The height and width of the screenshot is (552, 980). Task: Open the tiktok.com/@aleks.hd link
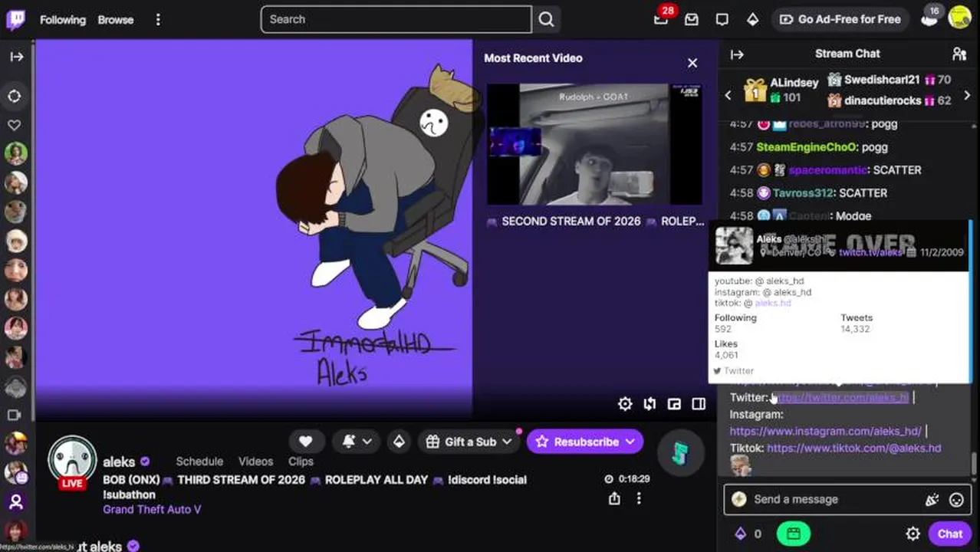pos(853,448)
